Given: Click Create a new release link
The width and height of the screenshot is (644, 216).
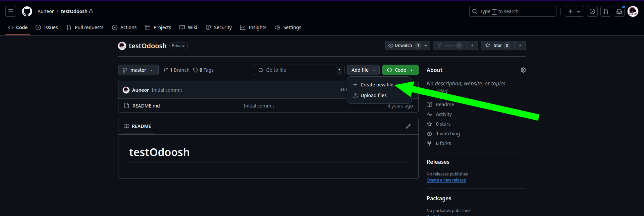Looking at the screenshot, I should [x=446, y=180].
